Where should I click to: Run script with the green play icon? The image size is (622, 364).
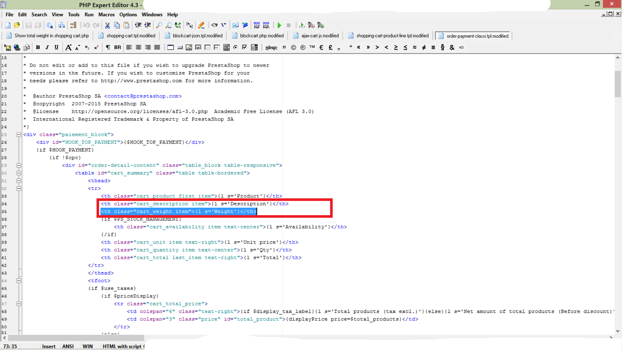[x=279, y=25]
